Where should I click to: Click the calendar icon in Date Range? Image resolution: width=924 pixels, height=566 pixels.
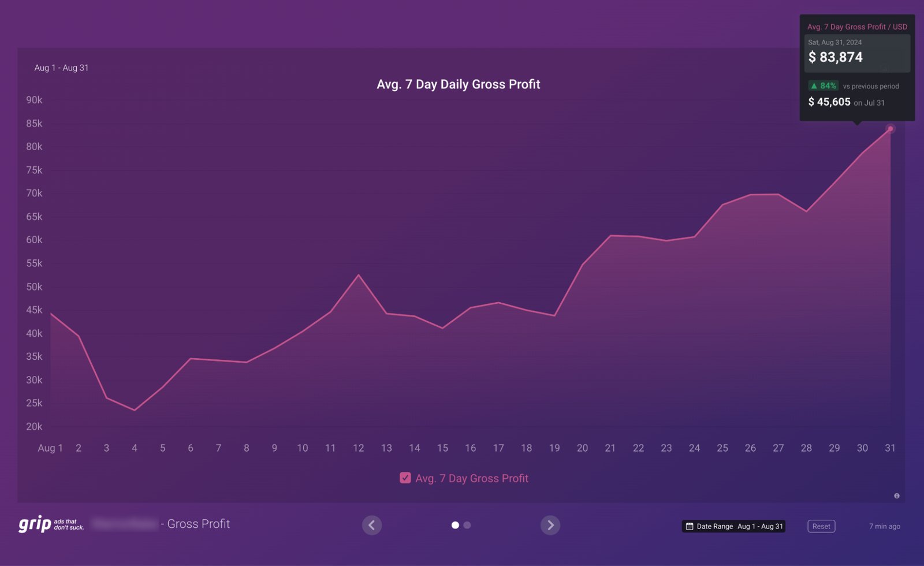click(689, 526)
